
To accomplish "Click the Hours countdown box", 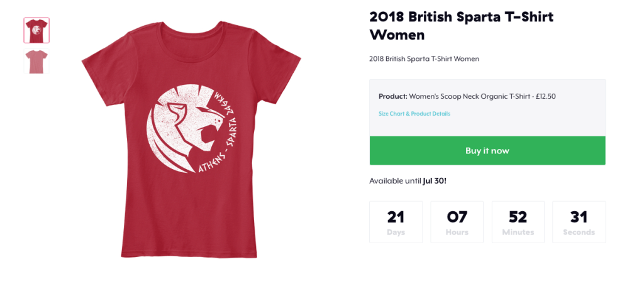I will pyautogui.click(x=457, y=222).
